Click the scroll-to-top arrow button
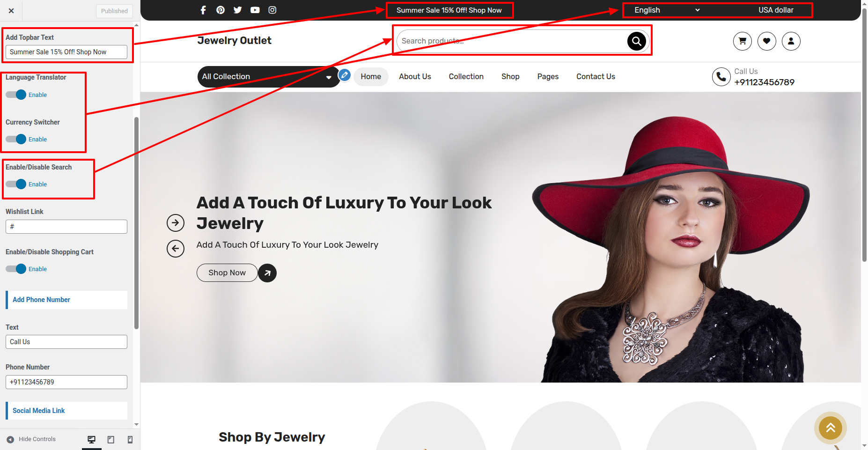 pyautogui.click(x=830, y=428)
